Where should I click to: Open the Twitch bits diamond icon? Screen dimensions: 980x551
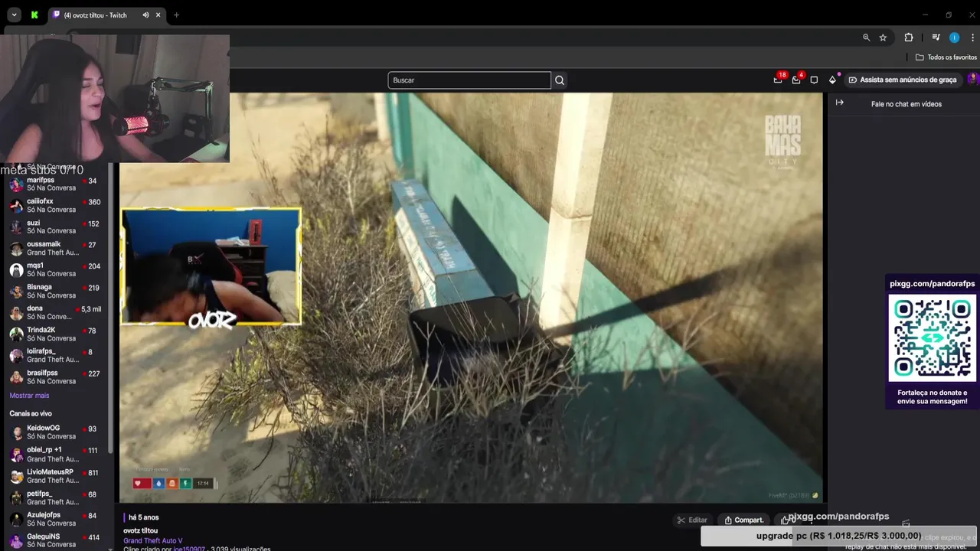click(833, 80)
